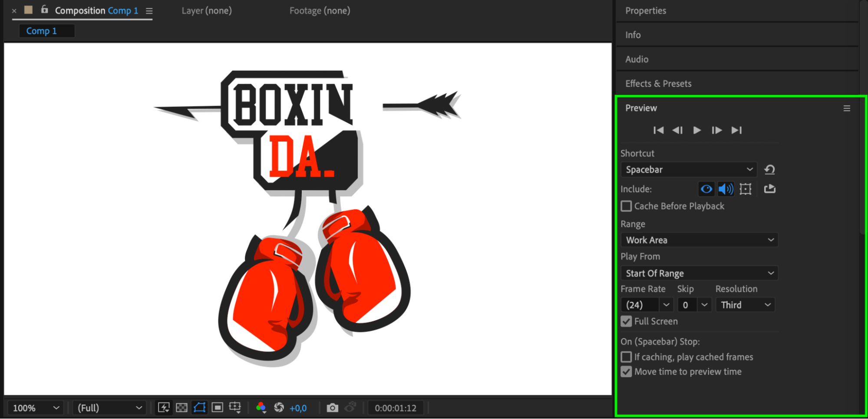Toggle transparency grid in viewer
The height and width of the screenshot is (419, 868).
click(182, 408)
